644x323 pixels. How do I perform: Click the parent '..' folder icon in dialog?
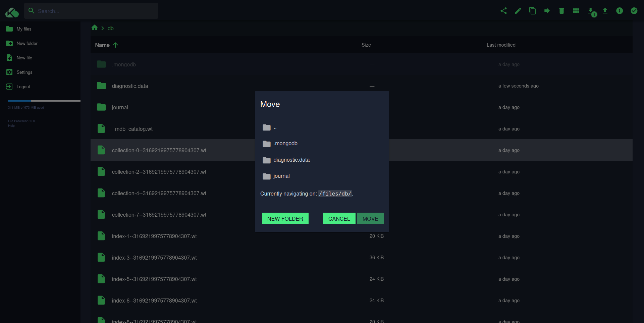267,127
